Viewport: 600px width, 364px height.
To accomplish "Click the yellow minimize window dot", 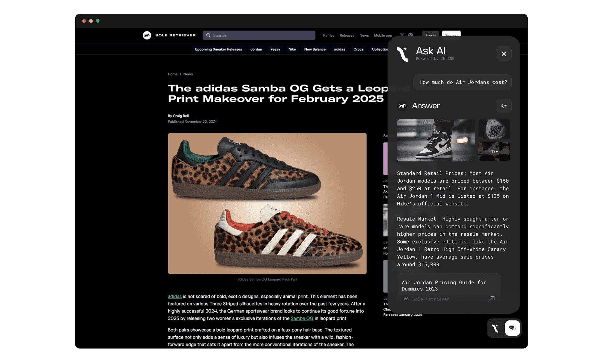I will [x=91, y=21].
